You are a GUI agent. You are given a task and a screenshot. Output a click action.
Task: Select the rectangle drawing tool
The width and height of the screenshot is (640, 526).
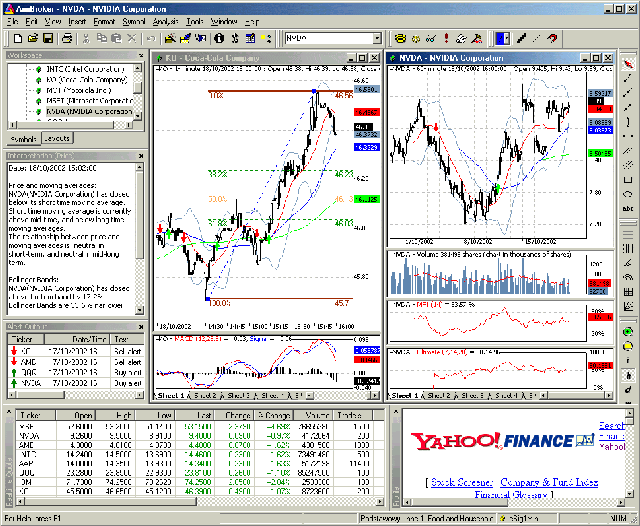pyautogui.click(x=628, y=180)
